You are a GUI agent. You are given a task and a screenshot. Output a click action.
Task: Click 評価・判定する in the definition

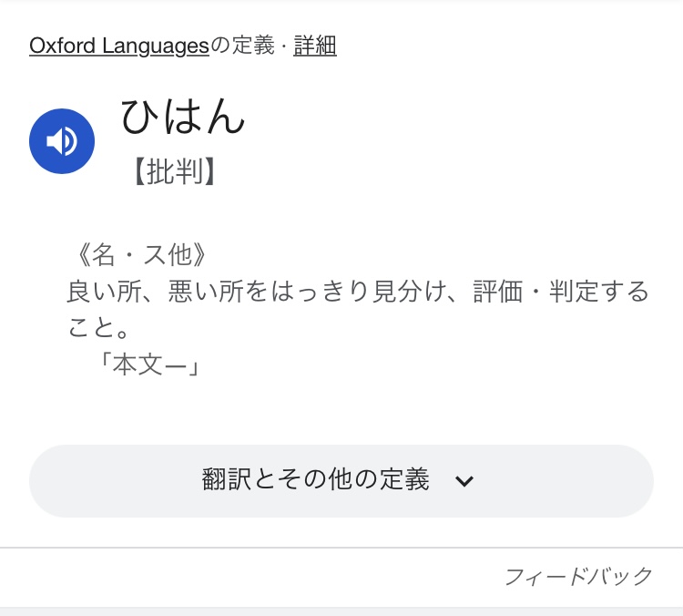click(561, 293)
